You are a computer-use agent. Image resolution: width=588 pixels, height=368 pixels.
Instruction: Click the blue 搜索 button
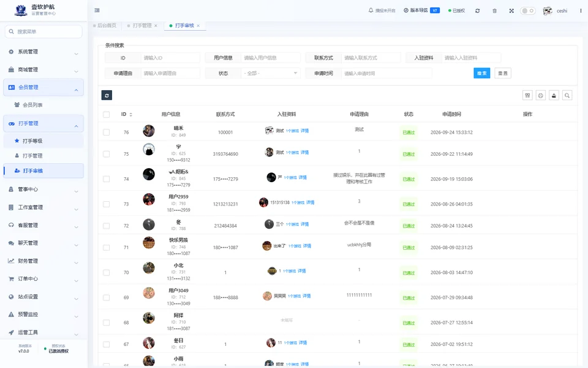(482, 73)
